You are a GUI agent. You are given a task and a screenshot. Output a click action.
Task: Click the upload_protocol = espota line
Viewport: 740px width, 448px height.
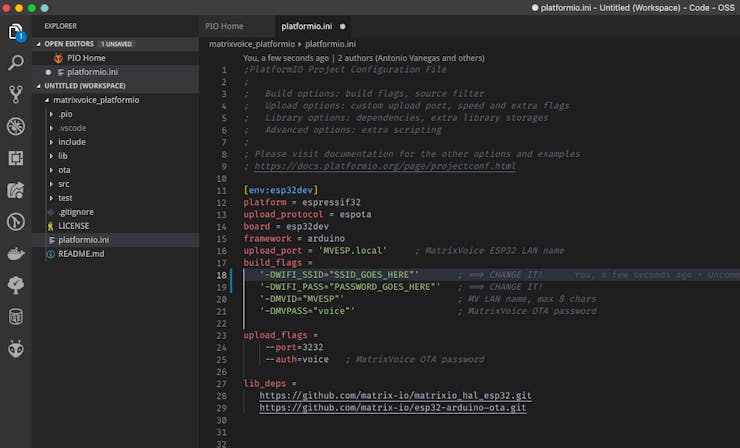coord(307,214)
